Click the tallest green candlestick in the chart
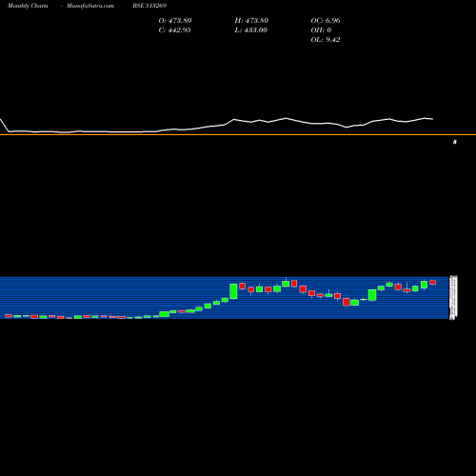 [x=233, y=291]
